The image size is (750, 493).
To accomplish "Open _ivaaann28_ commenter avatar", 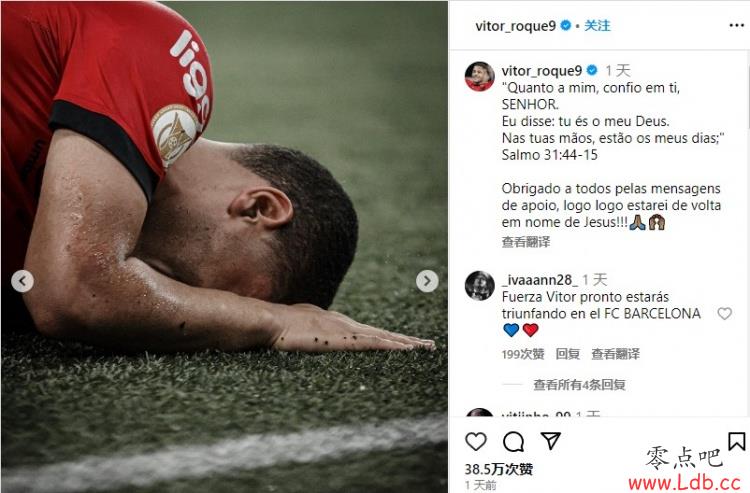I will (x=479, y=285).
